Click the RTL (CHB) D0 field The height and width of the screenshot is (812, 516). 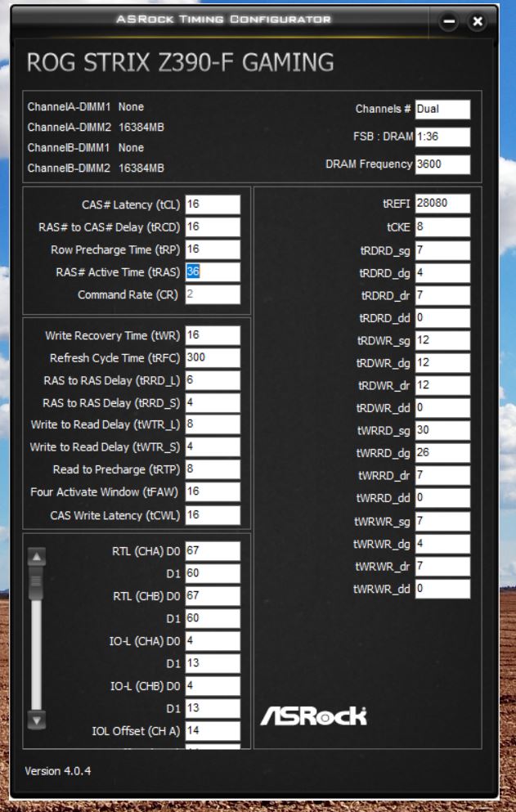coord(213,596)
